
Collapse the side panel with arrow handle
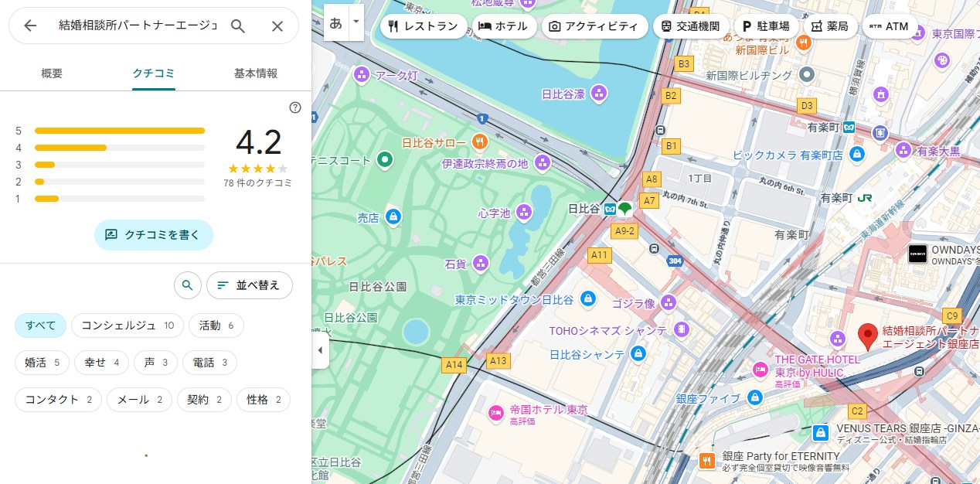[x=320, y=350]
